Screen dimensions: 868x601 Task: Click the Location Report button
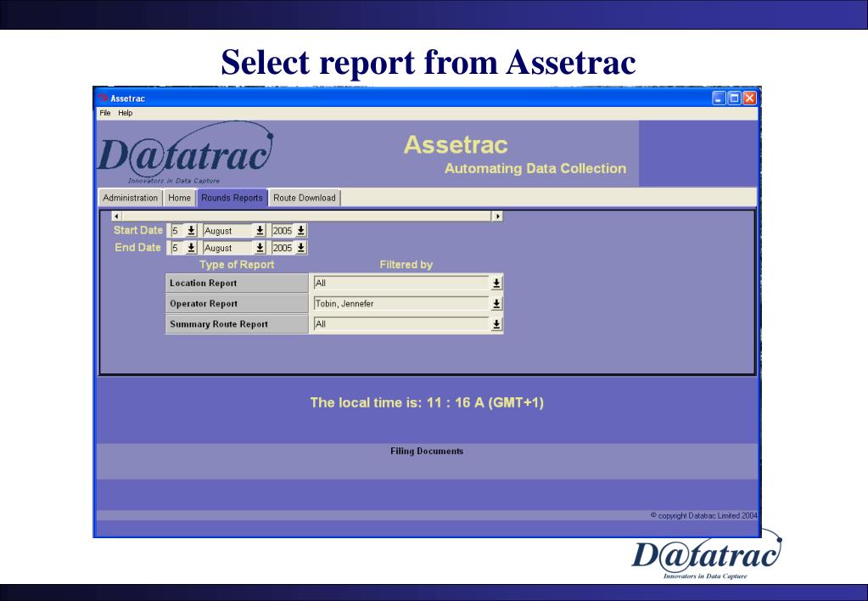click(x=237, y=283)
